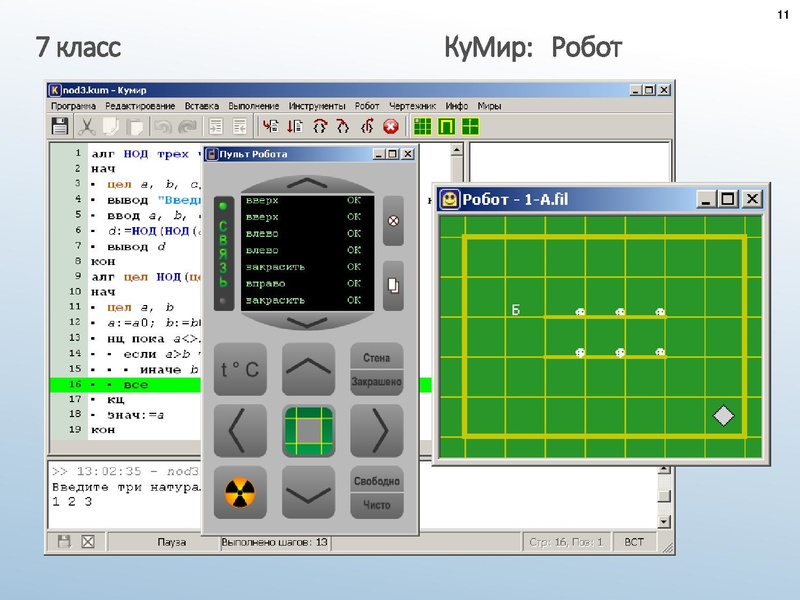The width and height of the screenshot is (800, 600).
Task: Click the Чисто button on the remote
Action: pyautogui.click(x=376, y=505)
